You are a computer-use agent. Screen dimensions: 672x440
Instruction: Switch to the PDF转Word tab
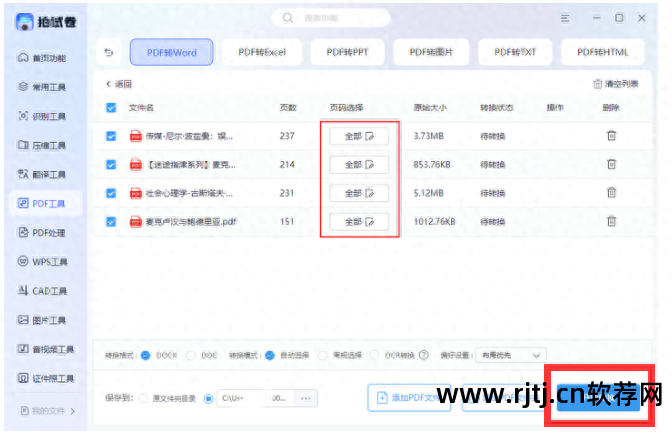tap(171, 52)
